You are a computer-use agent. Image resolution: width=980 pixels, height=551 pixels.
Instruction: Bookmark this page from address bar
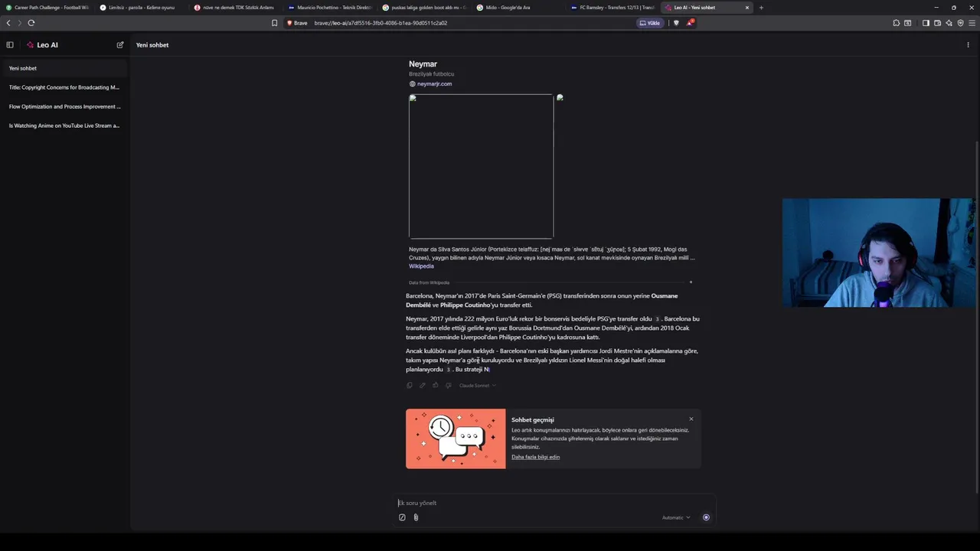click(274, 23)
